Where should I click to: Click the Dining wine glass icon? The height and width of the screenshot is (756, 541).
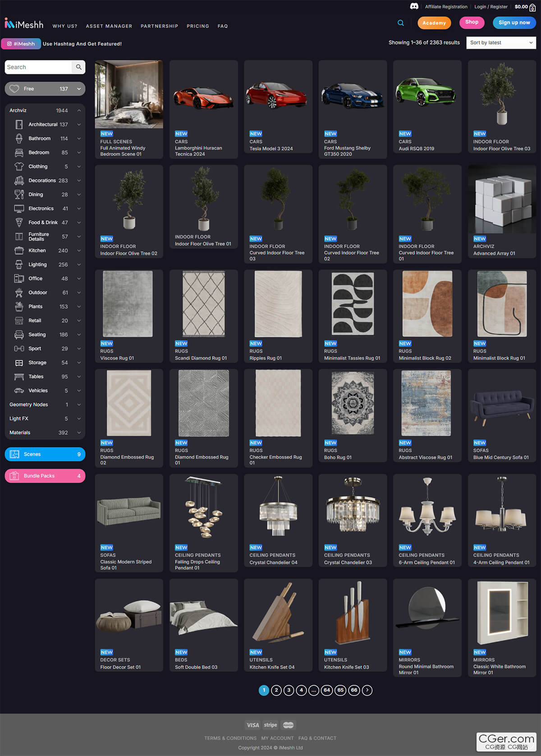(x=19, y=194)
